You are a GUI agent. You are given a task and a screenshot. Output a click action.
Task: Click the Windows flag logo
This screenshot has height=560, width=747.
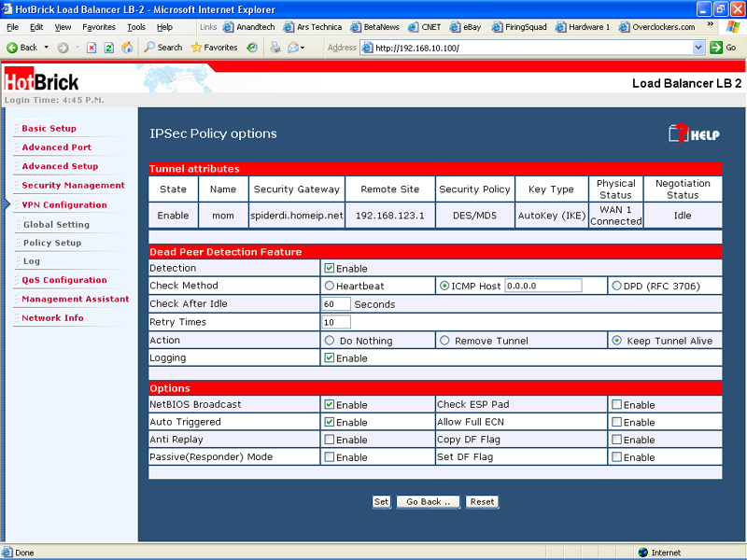[733, 27]
